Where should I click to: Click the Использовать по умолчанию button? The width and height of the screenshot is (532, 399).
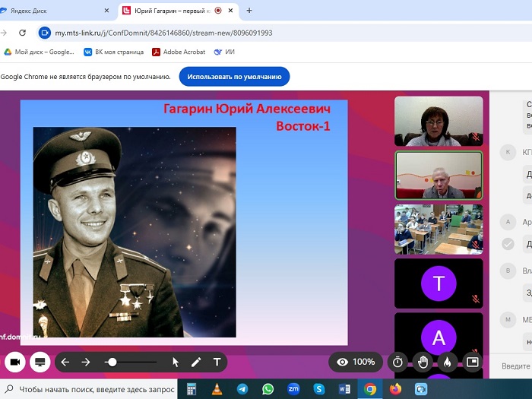(x=234, y=77)
